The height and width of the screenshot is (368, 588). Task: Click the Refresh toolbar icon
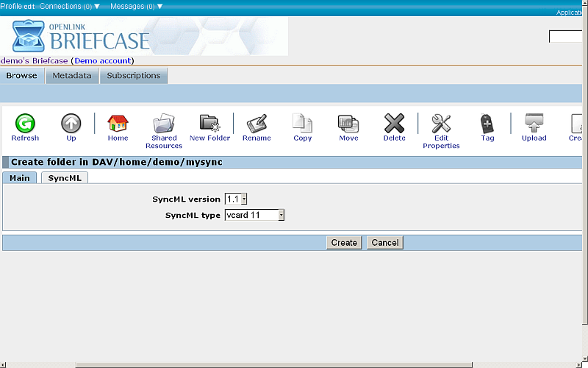tap(25, 124)
